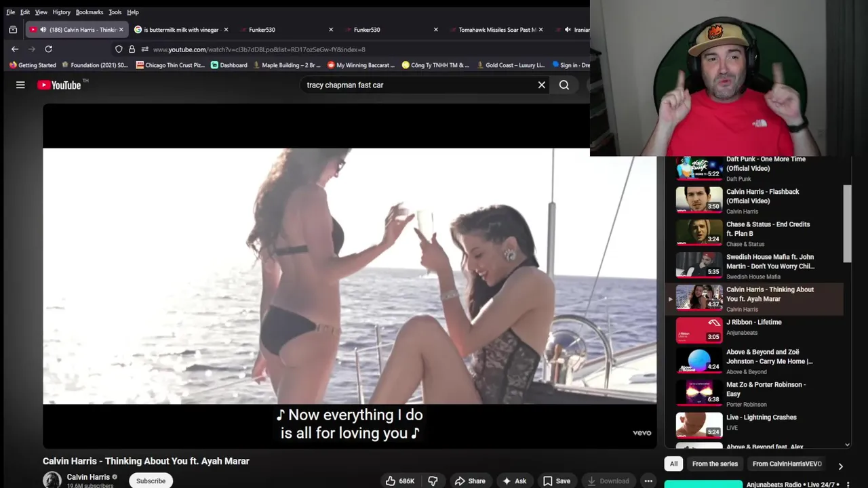This screenshot has width=868, height=488.
Task: Close the buttermilk milk with vinegar tab
Action: pyautogui.click(x=226, y=30)
